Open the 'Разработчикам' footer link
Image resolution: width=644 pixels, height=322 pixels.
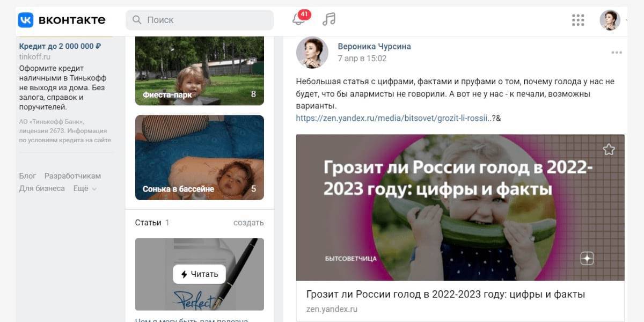click(x=72, y=176)
